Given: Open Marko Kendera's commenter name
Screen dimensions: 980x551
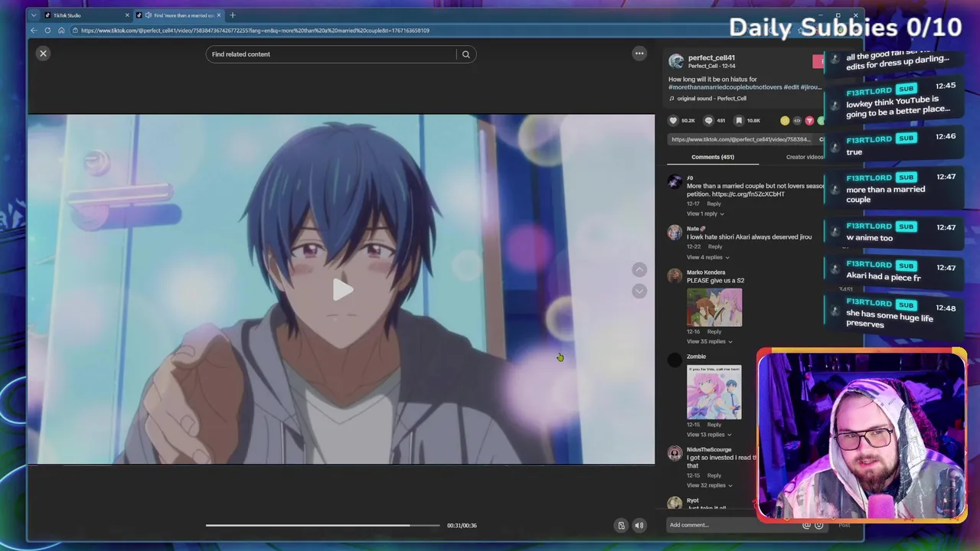Looking at the screenshot, I should click(706, 272).
